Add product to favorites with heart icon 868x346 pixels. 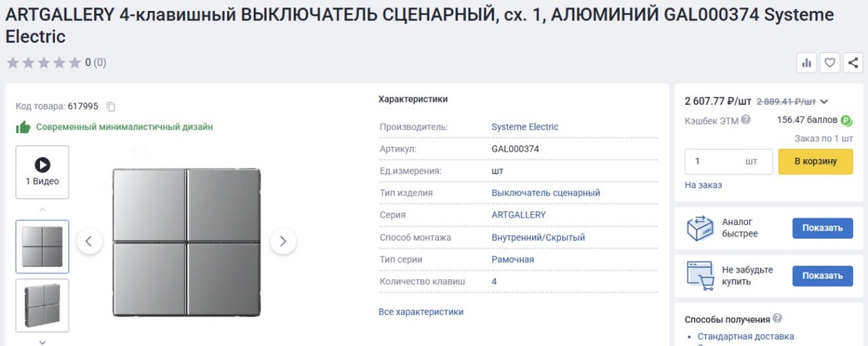(x=830, y=63)
